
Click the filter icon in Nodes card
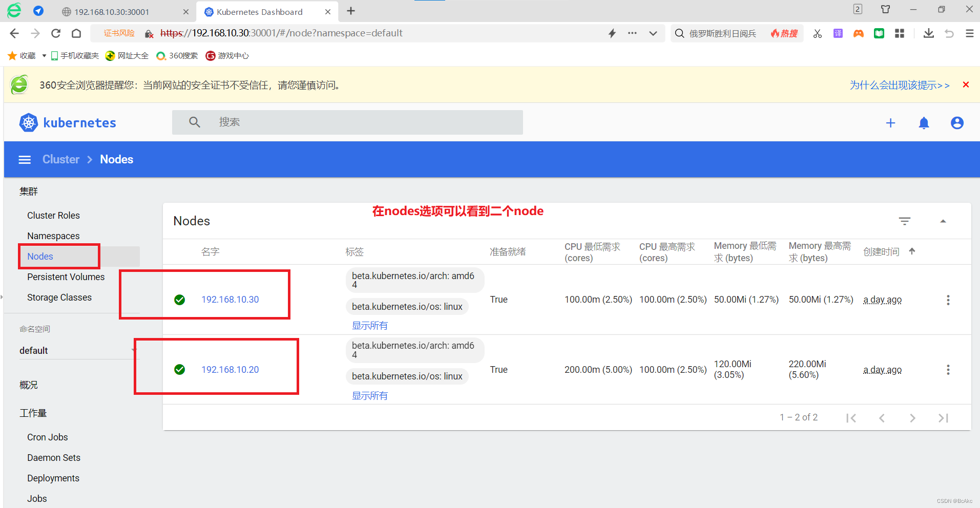pos(905,221)
